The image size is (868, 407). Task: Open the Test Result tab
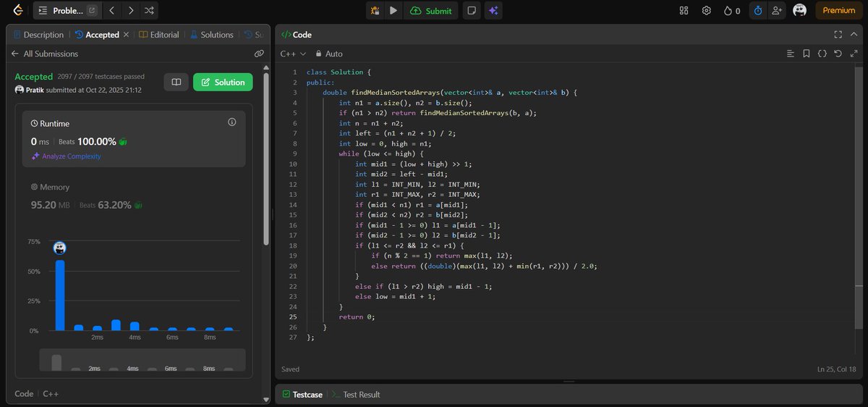click(356, 394)
